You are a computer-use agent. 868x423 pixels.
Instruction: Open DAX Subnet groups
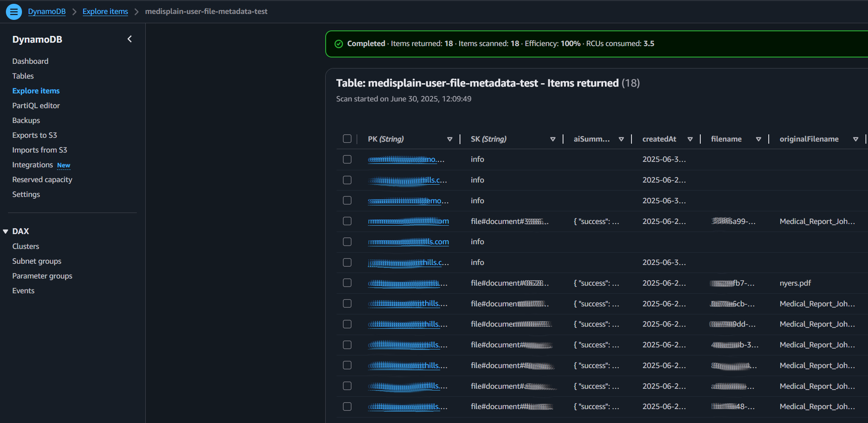tap(37, 261)
